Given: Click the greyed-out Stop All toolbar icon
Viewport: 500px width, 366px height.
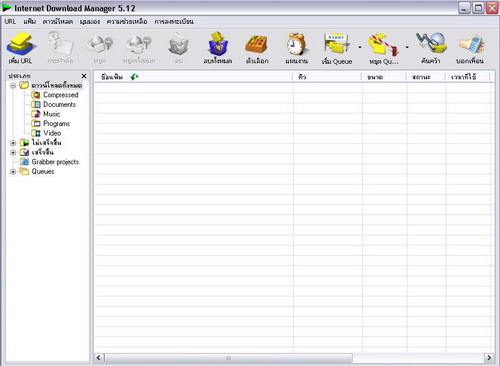Looking at the screenshot, I should click(139, 44).
